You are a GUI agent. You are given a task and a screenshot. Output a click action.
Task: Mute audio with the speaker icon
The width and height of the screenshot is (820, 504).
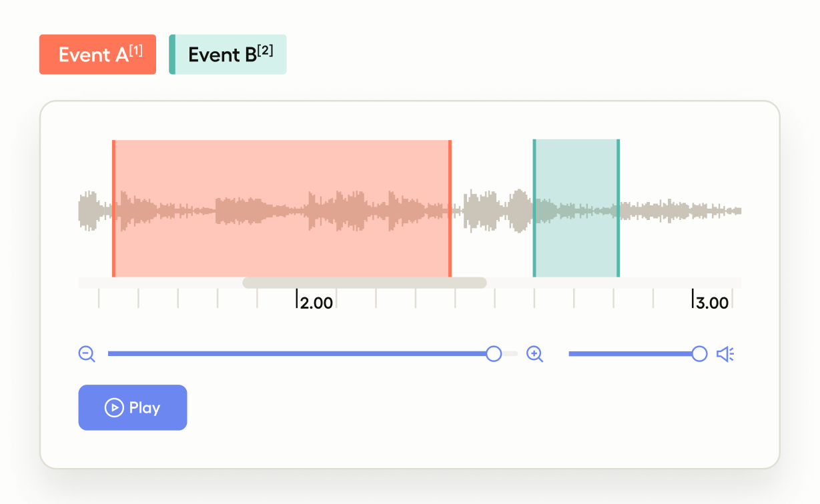click(x=725, y=354)
